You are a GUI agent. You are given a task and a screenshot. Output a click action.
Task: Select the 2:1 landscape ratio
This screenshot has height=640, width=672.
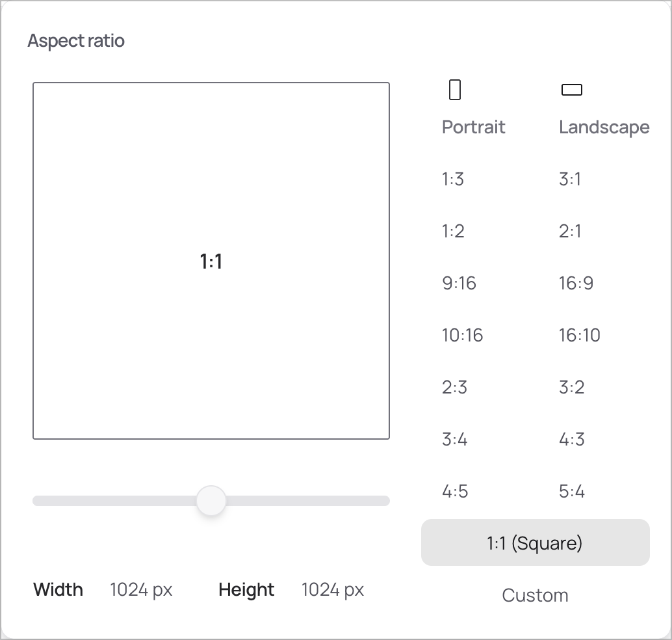tap(571, 231)
